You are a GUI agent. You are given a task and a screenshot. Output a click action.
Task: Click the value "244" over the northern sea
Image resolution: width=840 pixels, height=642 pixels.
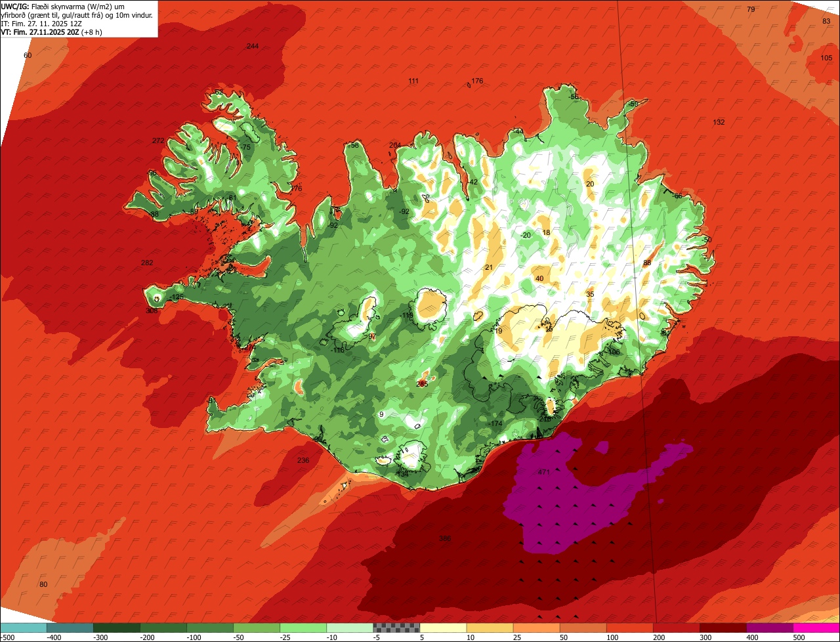(x=253, y=46)
